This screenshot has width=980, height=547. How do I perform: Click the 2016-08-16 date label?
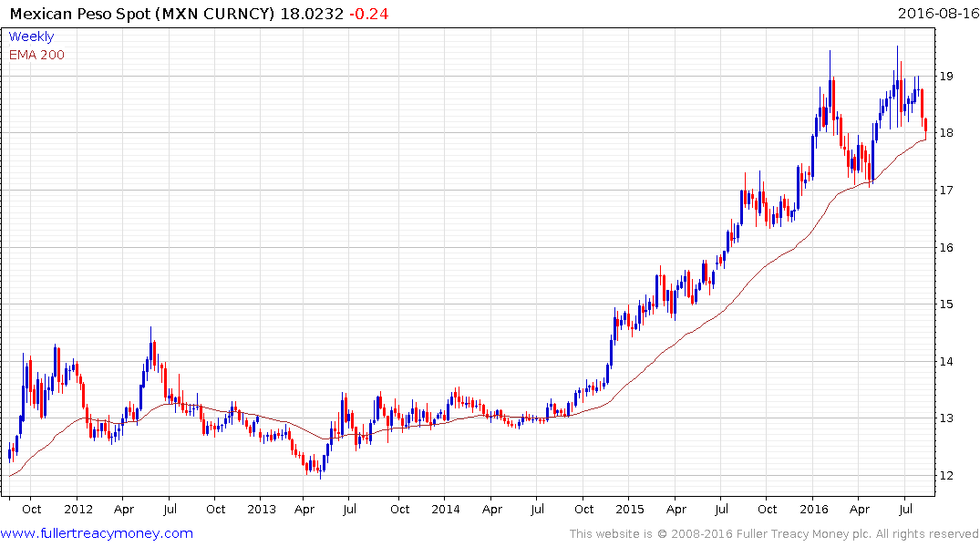pos(938,13)
